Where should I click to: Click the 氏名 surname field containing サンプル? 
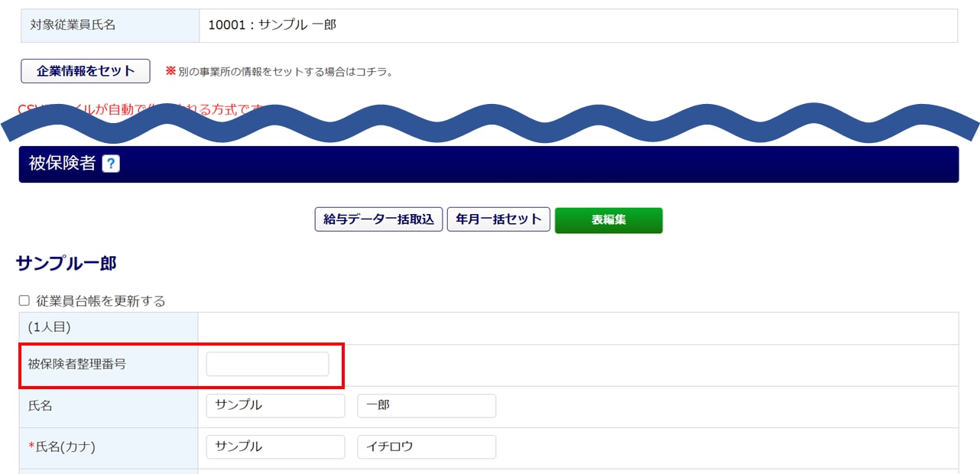click(275, 405)
